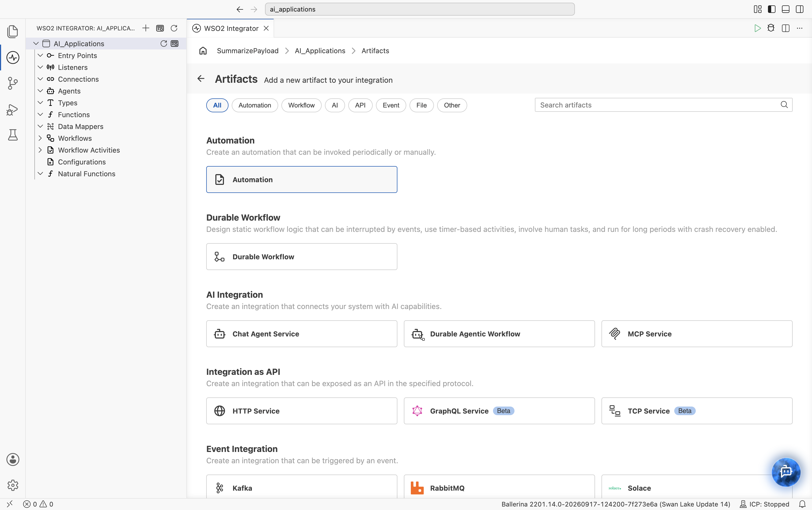Toggle the secondary sidebar layout icon
Viewport: 812px width, 510px height.
(799, 9)
